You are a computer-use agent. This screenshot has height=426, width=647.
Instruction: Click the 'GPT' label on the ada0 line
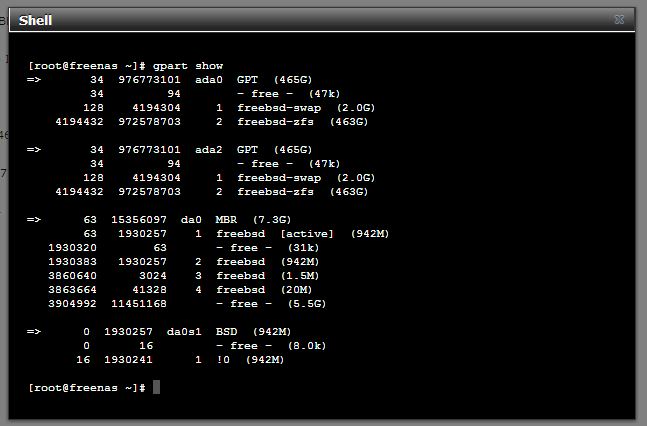(247, 79)
